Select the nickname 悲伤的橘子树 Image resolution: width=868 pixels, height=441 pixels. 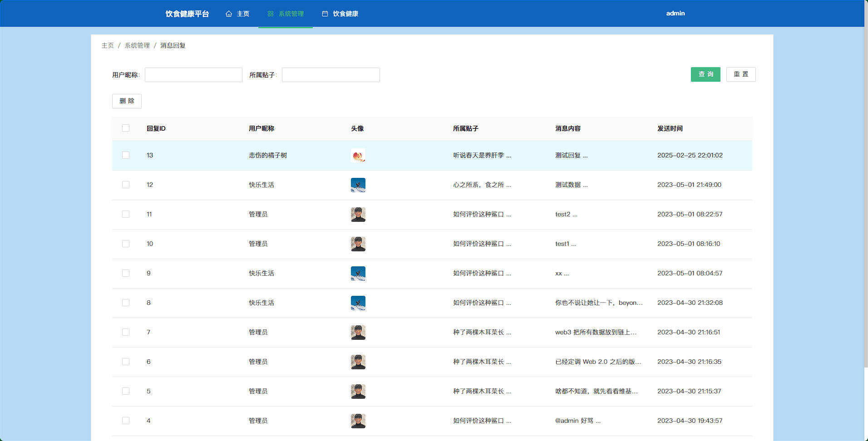[x=268, y=155]
